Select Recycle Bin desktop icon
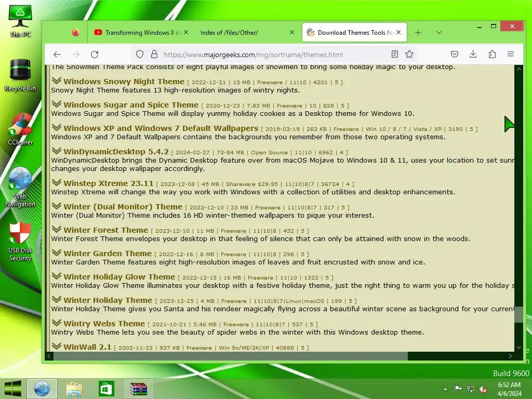 click(x=20, y=75)
